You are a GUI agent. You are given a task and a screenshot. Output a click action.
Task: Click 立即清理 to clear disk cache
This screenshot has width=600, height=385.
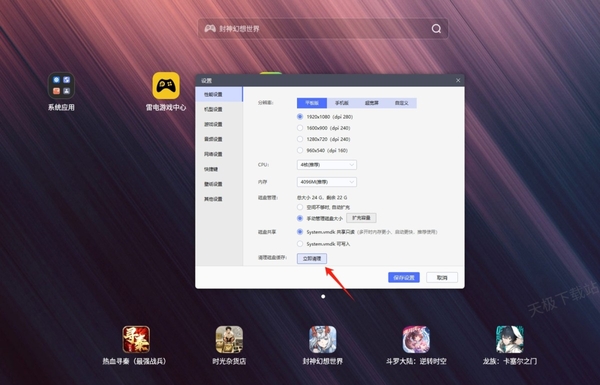[x=312, y=259]
